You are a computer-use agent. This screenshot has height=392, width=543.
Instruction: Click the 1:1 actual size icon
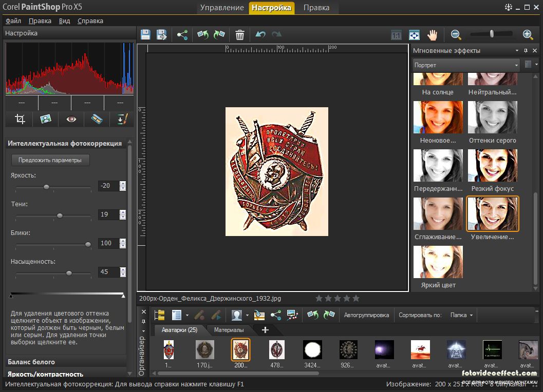(x=396, y=35)
